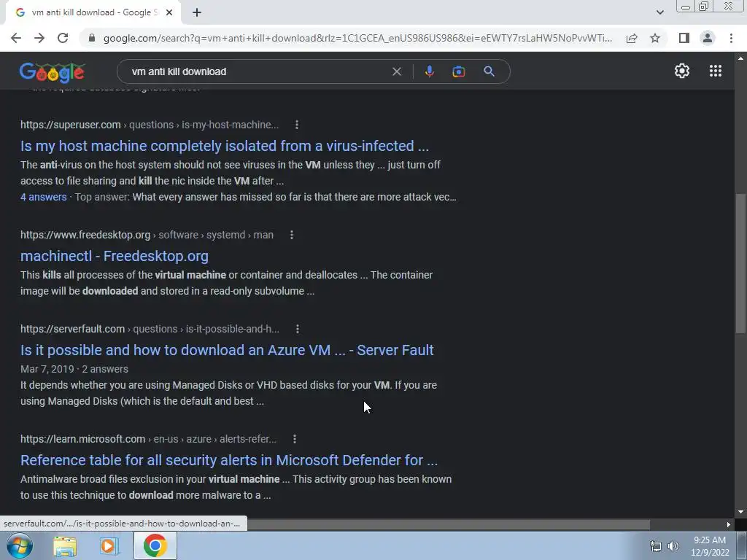Click the 'https://www.freedesktop.org' result URL
This screenshot has height=560, width=747.
pyautogui.click(x=85, y=235)
